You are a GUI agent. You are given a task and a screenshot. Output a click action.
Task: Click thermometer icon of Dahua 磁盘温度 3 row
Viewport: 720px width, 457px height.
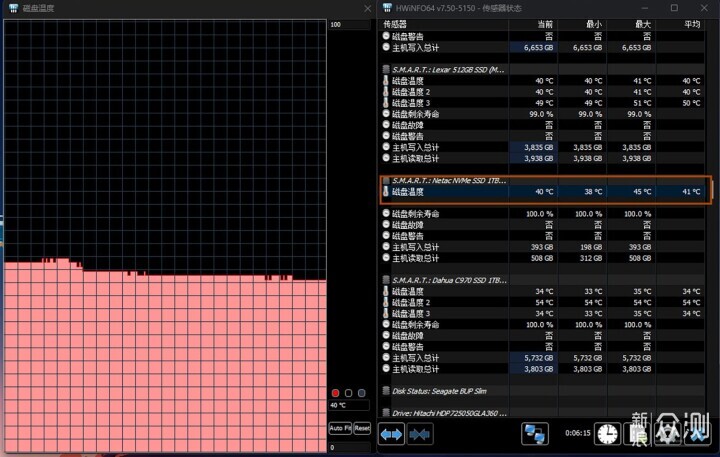coord(386,313)
